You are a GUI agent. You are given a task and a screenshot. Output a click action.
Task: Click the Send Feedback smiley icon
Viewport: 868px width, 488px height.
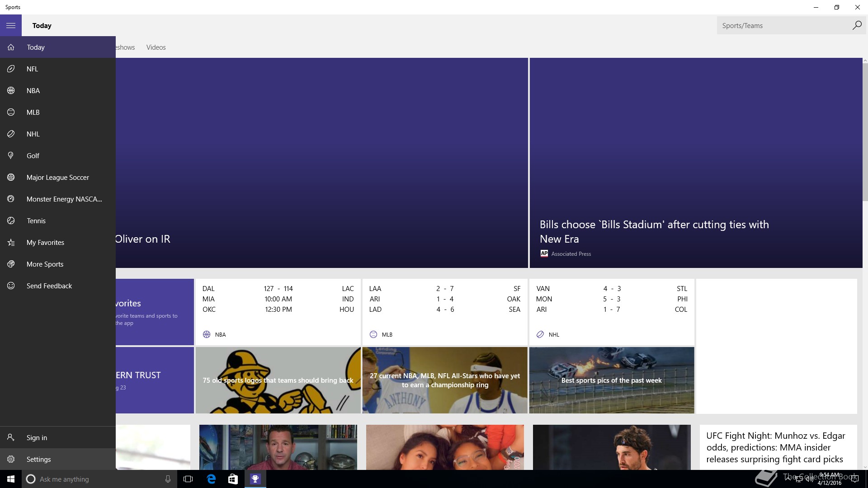(x=11, y=286)
